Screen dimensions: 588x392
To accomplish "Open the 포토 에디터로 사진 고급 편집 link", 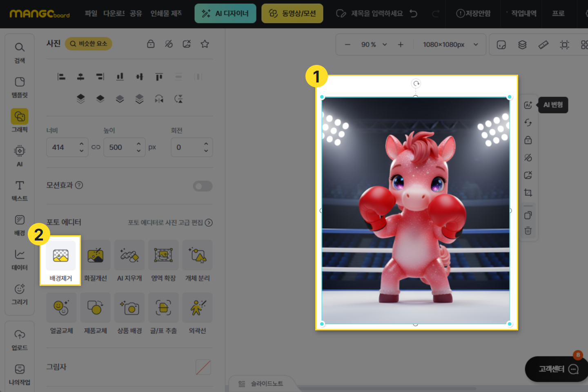I will (x=170, y=223).
